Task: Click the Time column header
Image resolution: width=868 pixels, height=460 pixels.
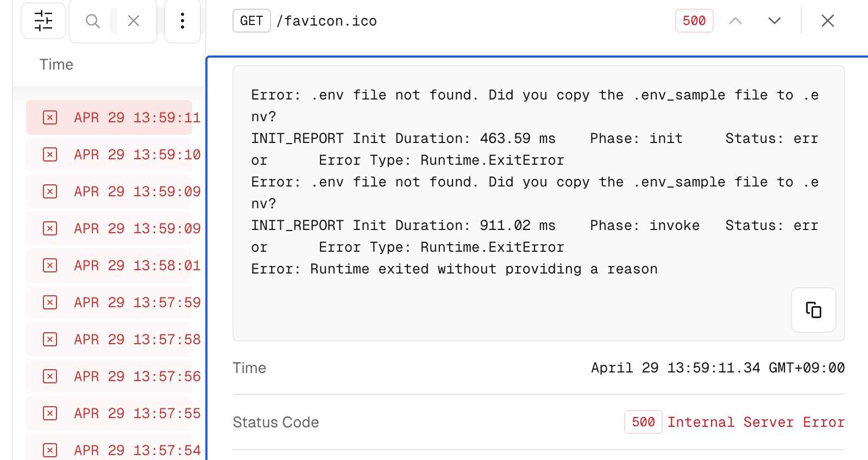Action: click(56, 64)
